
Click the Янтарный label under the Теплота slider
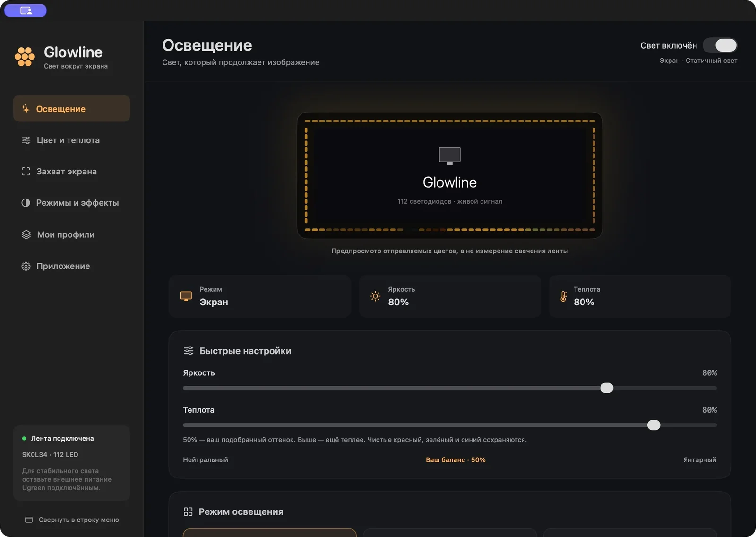coord(700,460)
